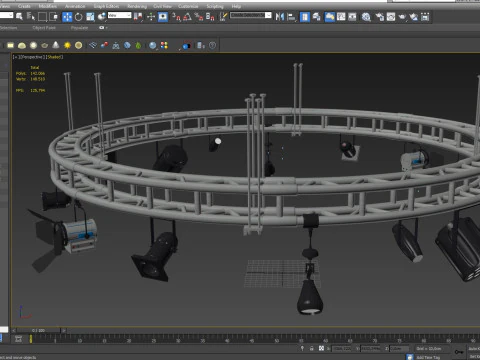Image resolution: width=480 pixels, height=360 pixels.
Task: Open the viewport [+] general menu label
Action: coord(15,57)
